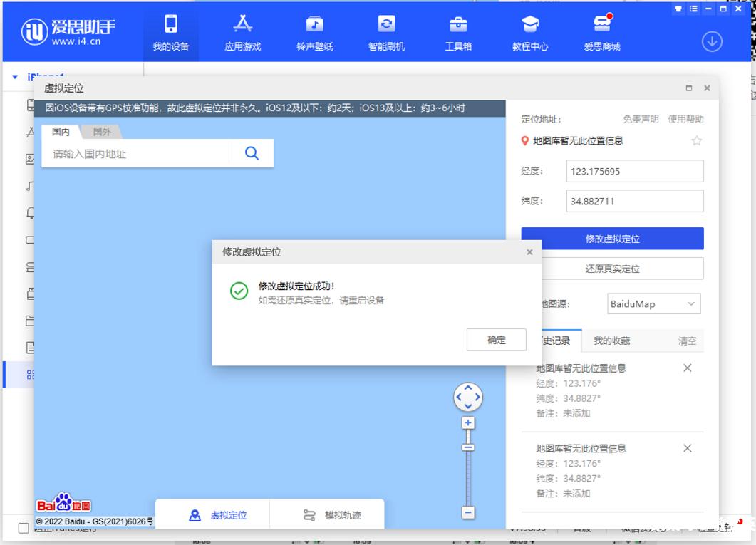
Task: Remove second history record with X
Action: point(688,448)
